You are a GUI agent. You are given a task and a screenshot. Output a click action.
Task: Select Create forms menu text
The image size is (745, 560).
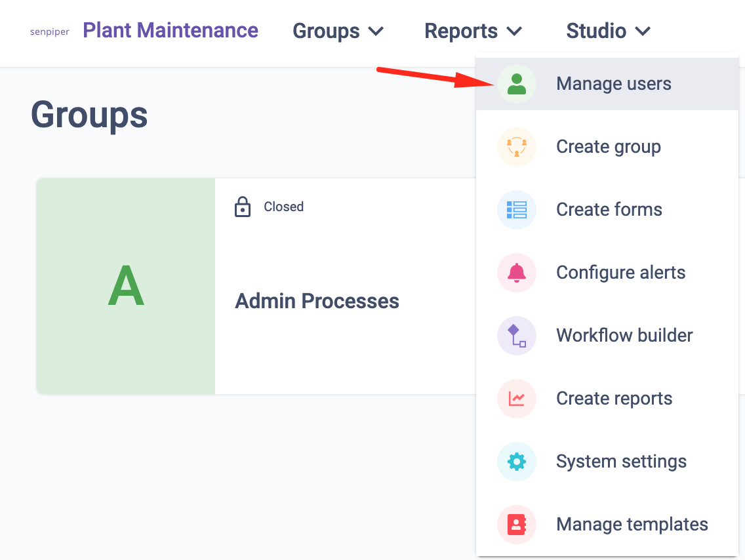click(x=609, y=210)
